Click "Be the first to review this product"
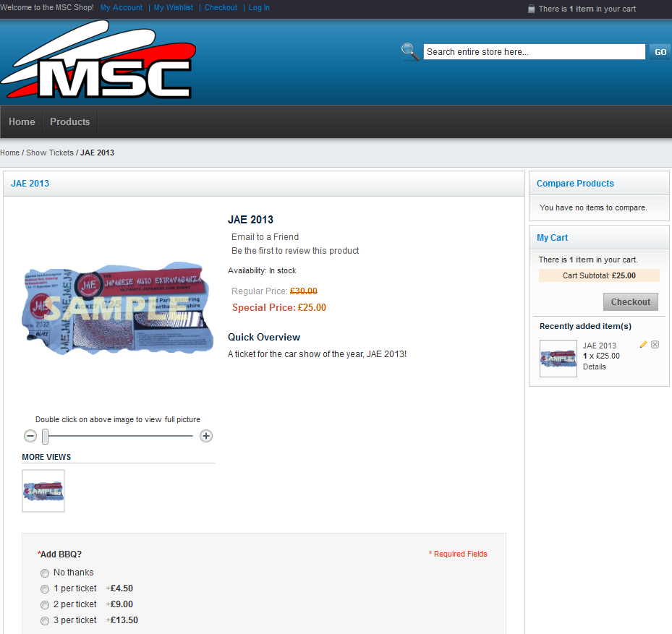Image resolution: width=672 pixels, height=634 pixels. 295,251
